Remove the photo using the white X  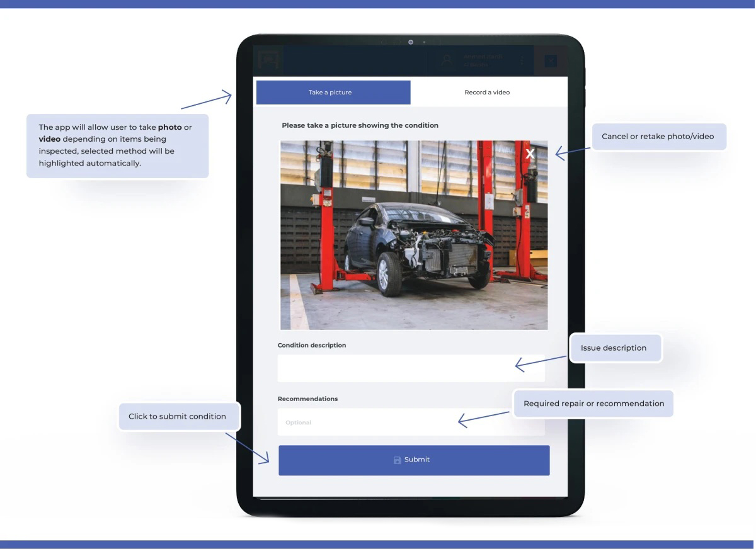tap(530, 154)
